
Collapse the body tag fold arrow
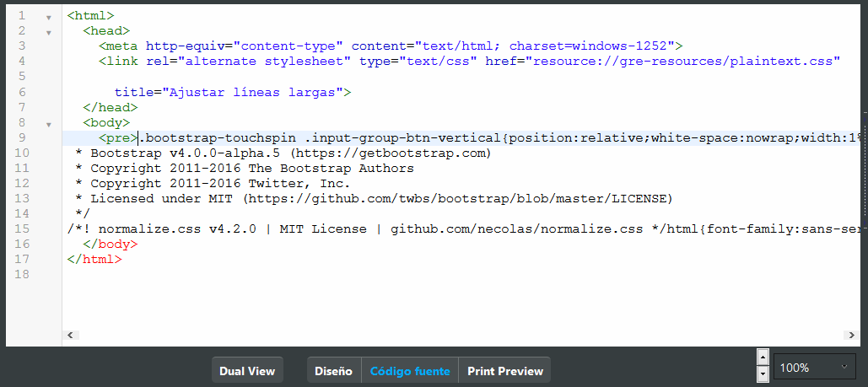tap(49, 125)
